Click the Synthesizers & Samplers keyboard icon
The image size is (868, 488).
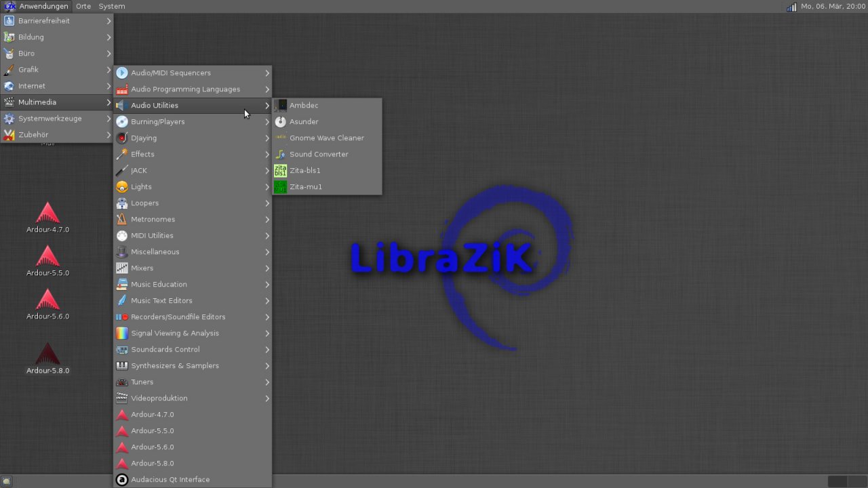click(x=122, y=366)
